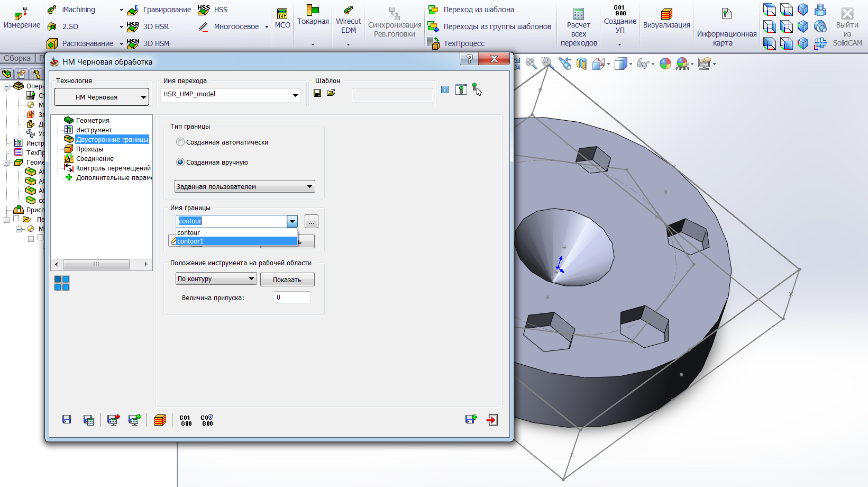
Task: Open the Геометрия page in tree
Action: 93,120
